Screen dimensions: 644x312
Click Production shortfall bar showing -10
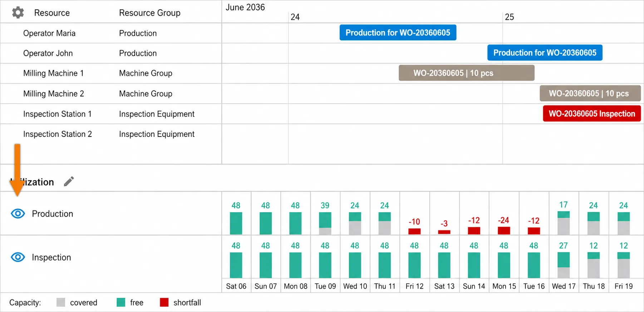tap(414, 231)
